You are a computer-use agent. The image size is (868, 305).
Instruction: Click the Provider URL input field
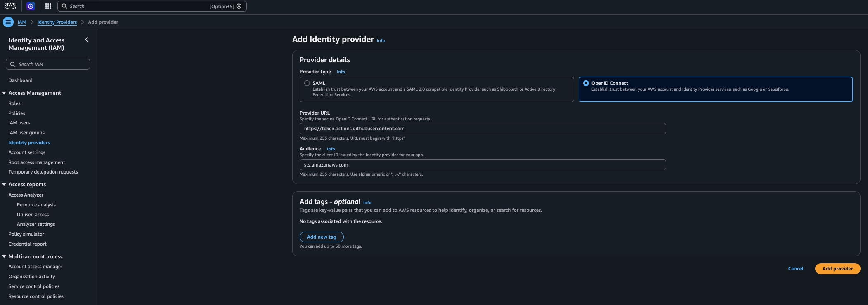(x=482, y=129)
